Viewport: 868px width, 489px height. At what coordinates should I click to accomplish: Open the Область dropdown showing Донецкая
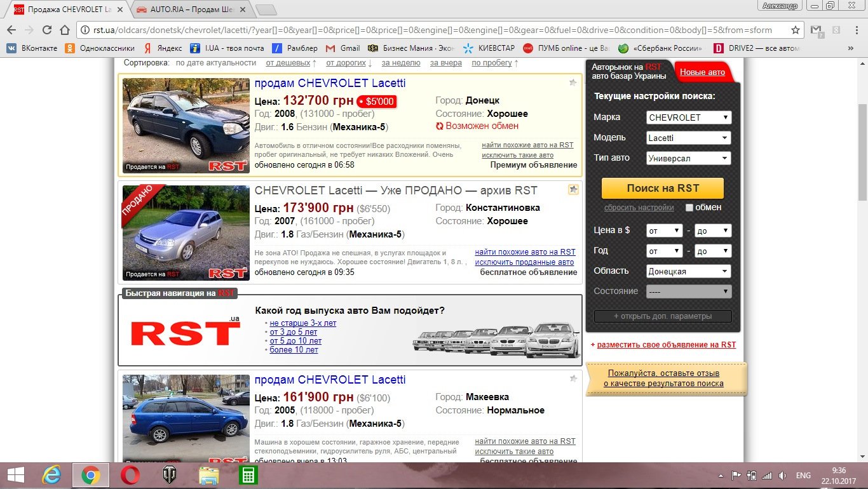[689, 271]
